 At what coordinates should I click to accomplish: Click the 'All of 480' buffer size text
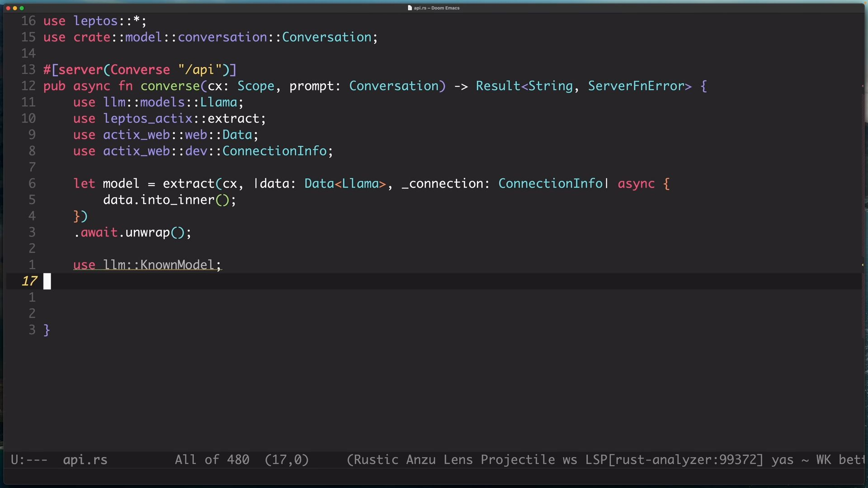pos(212,460)
